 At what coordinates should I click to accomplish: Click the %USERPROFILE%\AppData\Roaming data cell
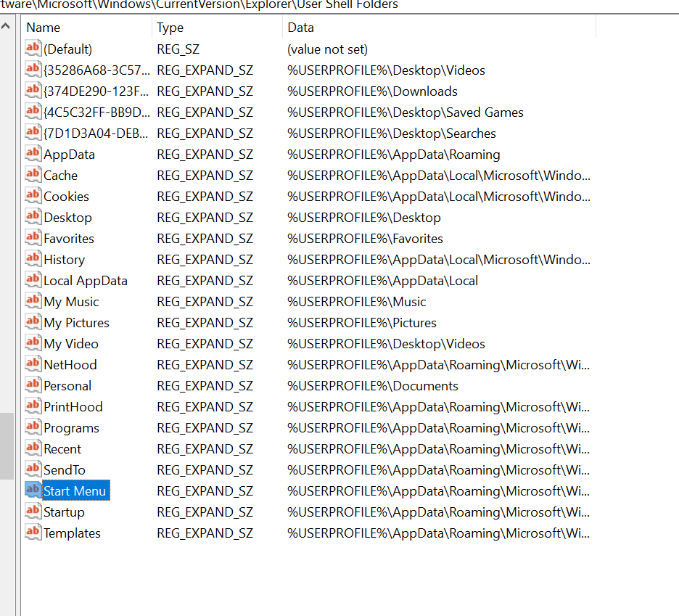(x=394, y=155)
